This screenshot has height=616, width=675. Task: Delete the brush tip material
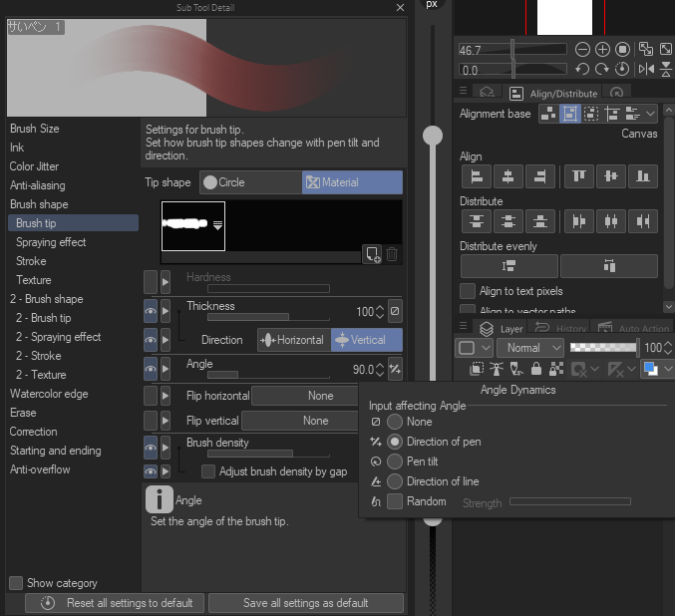point(392,254)
